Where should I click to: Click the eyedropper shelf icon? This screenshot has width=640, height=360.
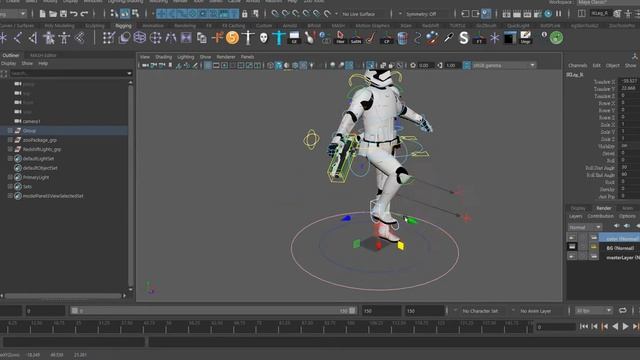click(448, 38)
